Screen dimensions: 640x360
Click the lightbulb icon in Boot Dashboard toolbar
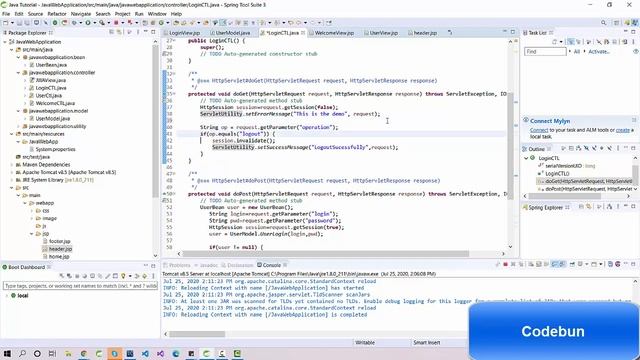point(123,276)
